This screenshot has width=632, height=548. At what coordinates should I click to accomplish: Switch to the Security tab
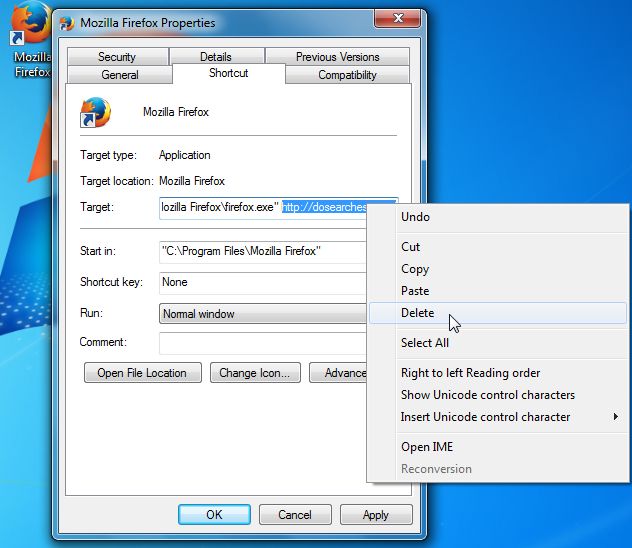[117, 57]
